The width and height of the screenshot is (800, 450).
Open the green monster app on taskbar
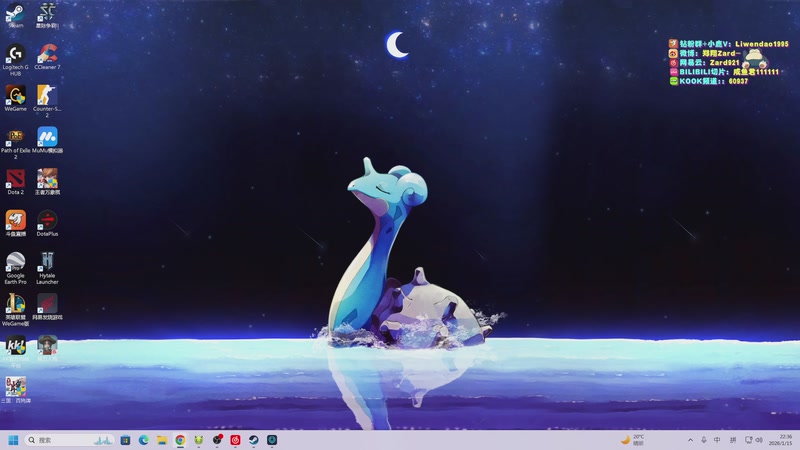pyautogui.click(x=198, y=440)
